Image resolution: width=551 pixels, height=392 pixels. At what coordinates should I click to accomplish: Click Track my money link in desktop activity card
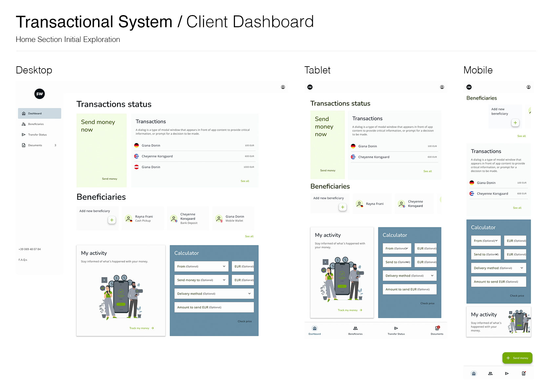pyautogui.click(x=141, y=328)
